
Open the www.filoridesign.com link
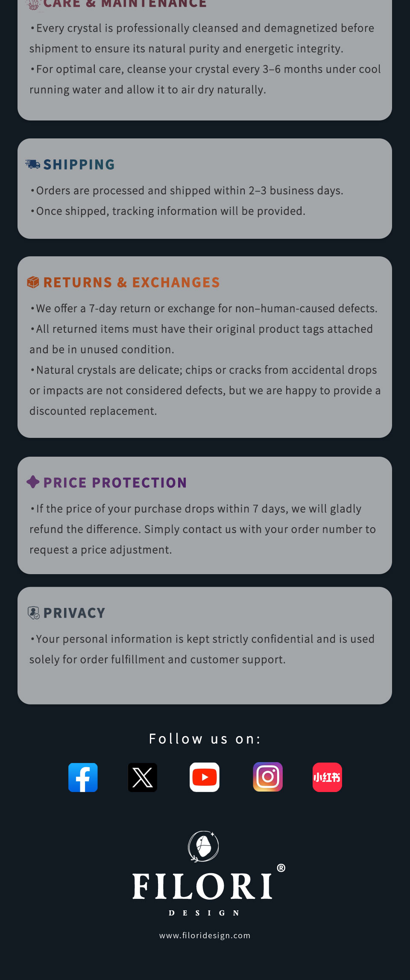coord(205,935)
